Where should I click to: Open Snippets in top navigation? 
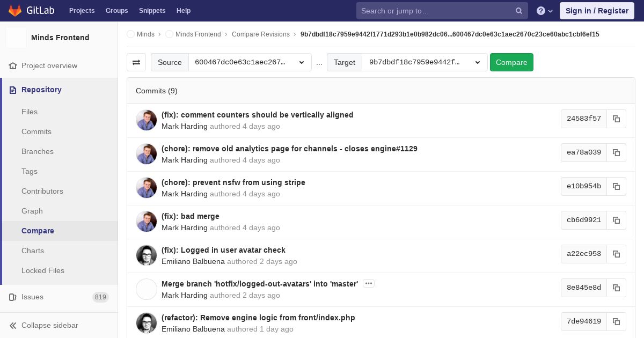[152, 11]
